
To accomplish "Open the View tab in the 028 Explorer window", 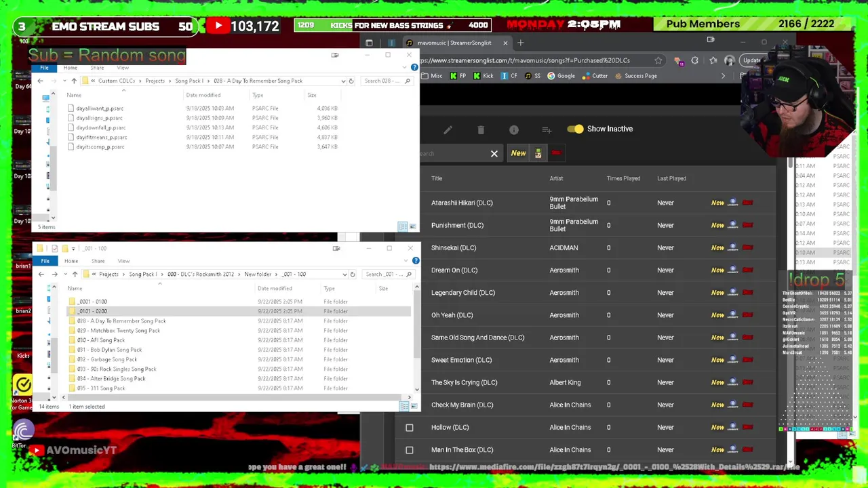I will (123, 68).
